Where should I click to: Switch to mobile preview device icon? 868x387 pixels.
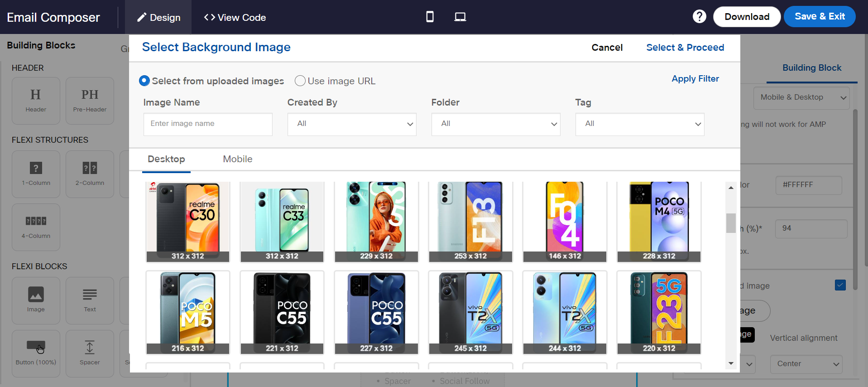pos(430,17)
